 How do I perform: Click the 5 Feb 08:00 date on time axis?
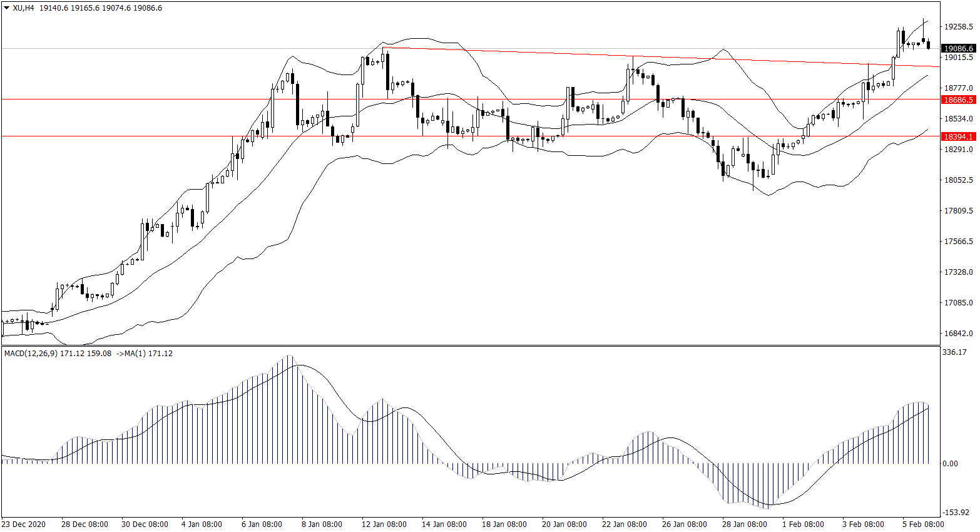coord(922,524)
